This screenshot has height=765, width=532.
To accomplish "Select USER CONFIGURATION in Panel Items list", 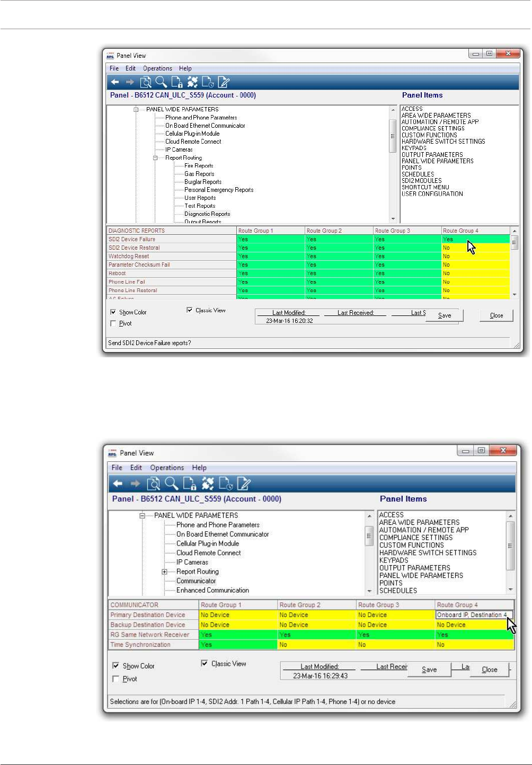I will click(x=432, y=194).
